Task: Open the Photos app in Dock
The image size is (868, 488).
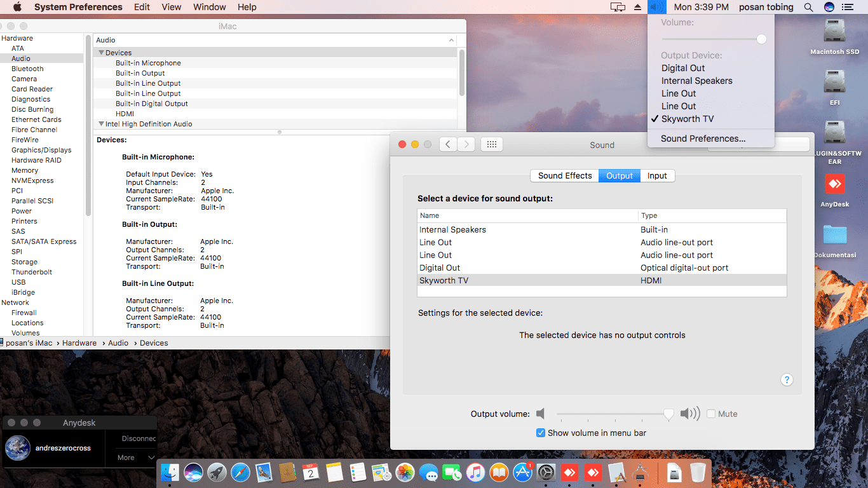Action: (x=405, y=472)
